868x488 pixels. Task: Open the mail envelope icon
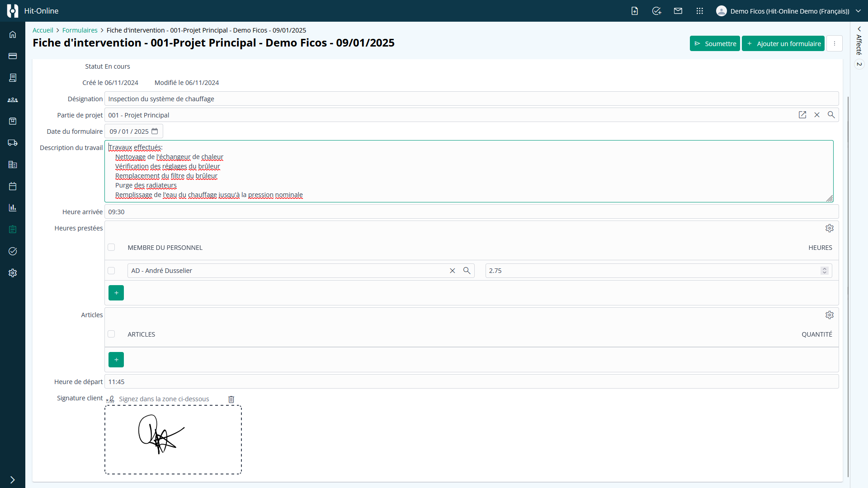[678, 11]
